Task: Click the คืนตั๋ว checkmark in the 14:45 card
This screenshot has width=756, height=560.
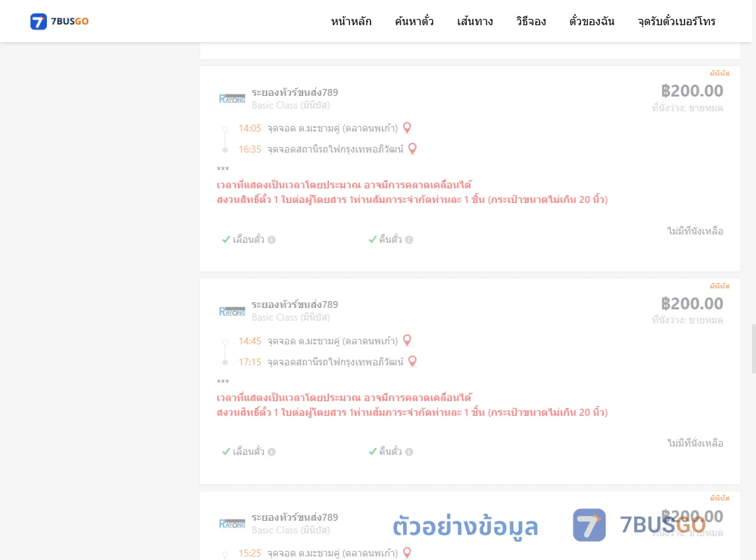Action: click(372, 451)
